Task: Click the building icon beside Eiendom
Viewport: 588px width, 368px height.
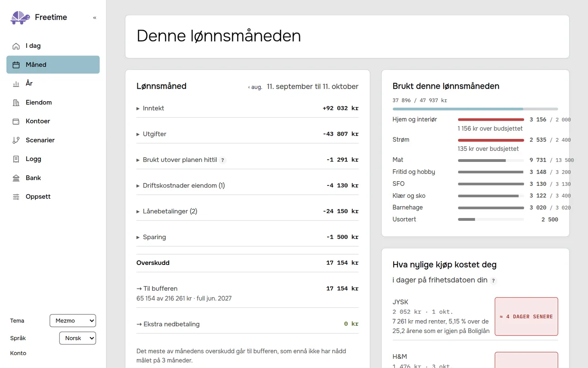Action: (16, 103)
